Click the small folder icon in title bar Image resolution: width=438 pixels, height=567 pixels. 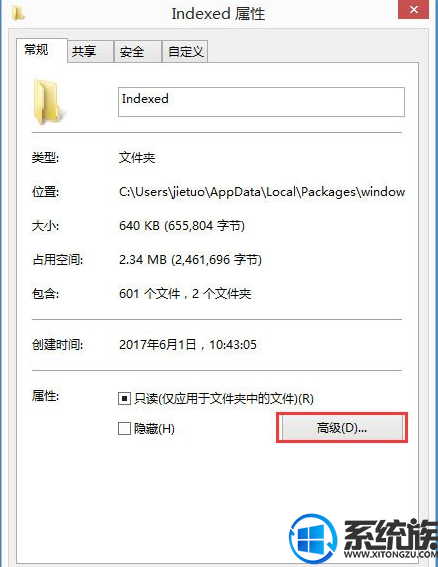click(x=17, y=13)
